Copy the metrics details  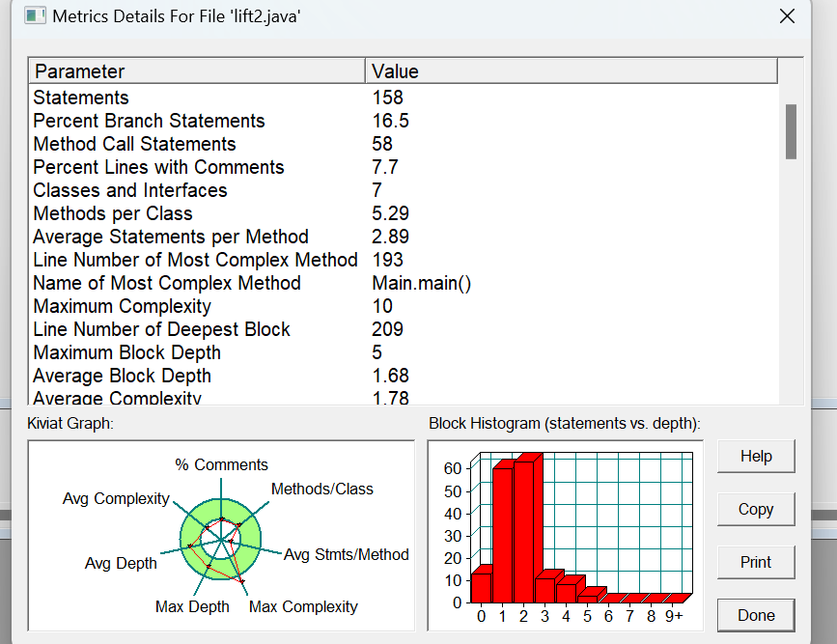756,509
